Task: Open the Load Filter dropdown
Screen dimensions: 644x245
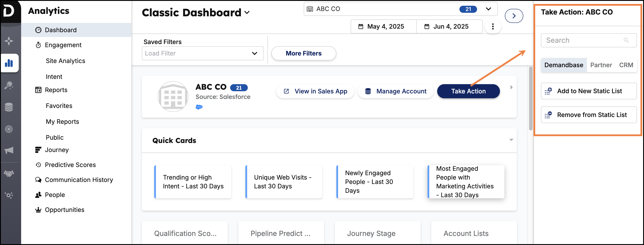Action: pyautogui.click(x=203, y=53)
